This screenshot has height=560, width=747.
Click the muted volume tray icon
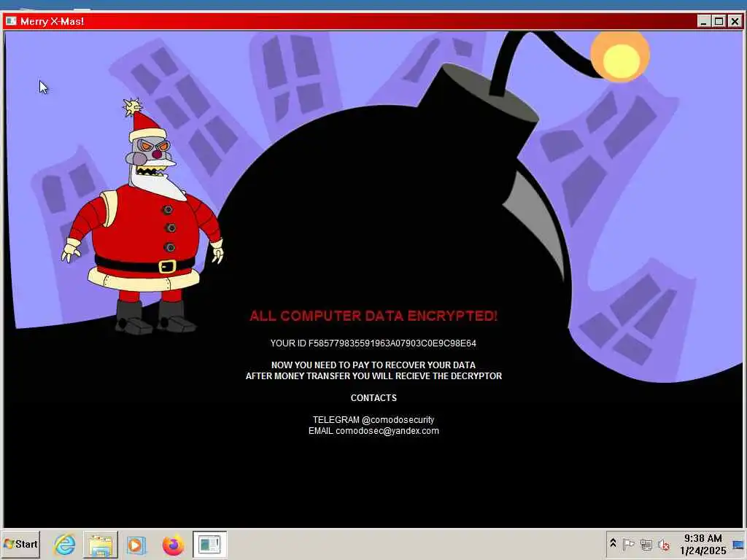coord(664,544)
